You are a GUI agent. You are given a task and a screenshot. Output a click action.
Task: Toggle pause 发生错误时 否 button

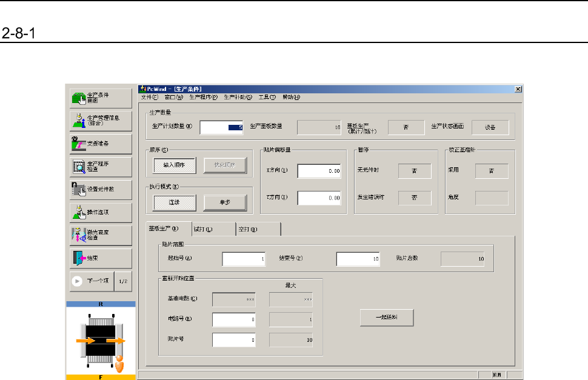[x=415, y=198]
